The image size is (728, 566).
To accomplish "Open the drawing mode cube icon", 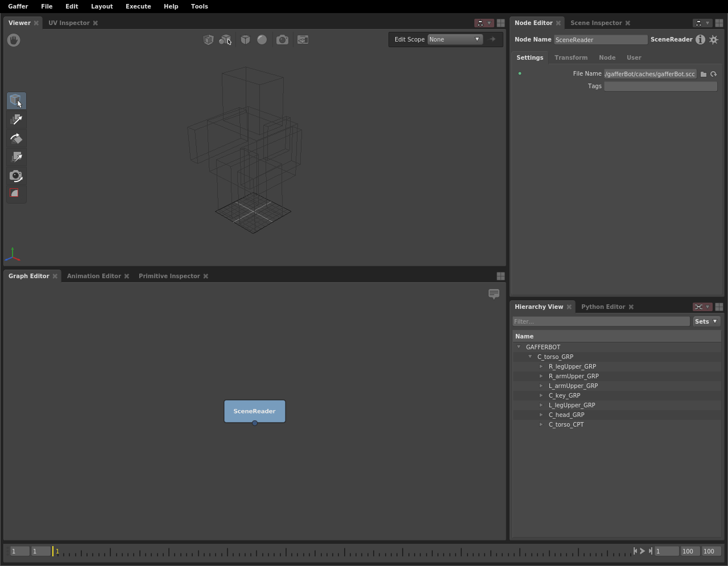I will point(245,40).
